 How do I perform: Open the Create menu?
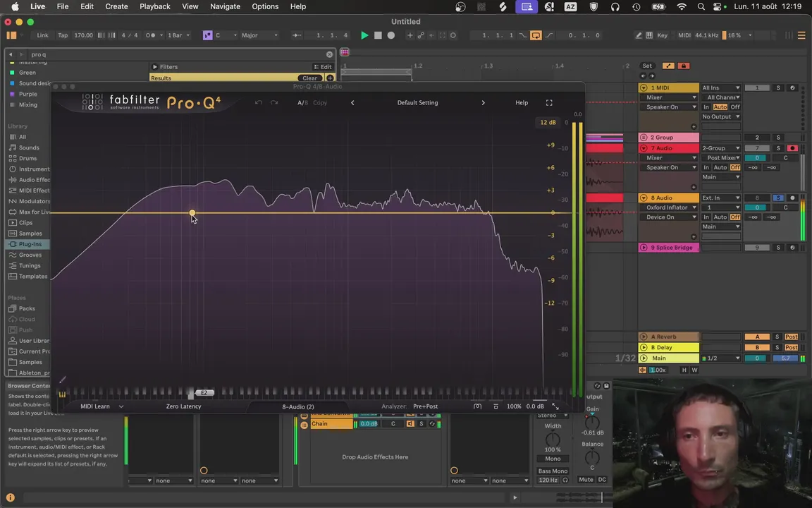[x=116, y=6]
